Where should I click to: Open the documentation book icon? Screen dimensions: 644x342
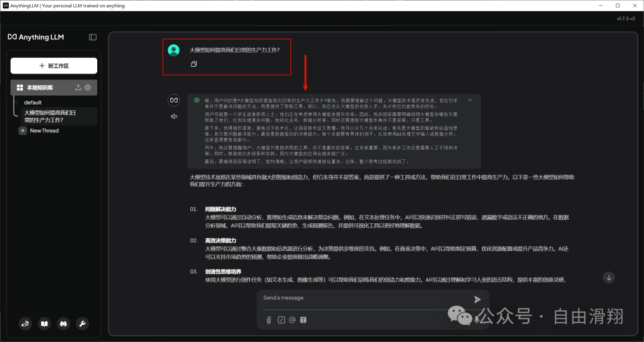tap(44, 324)
